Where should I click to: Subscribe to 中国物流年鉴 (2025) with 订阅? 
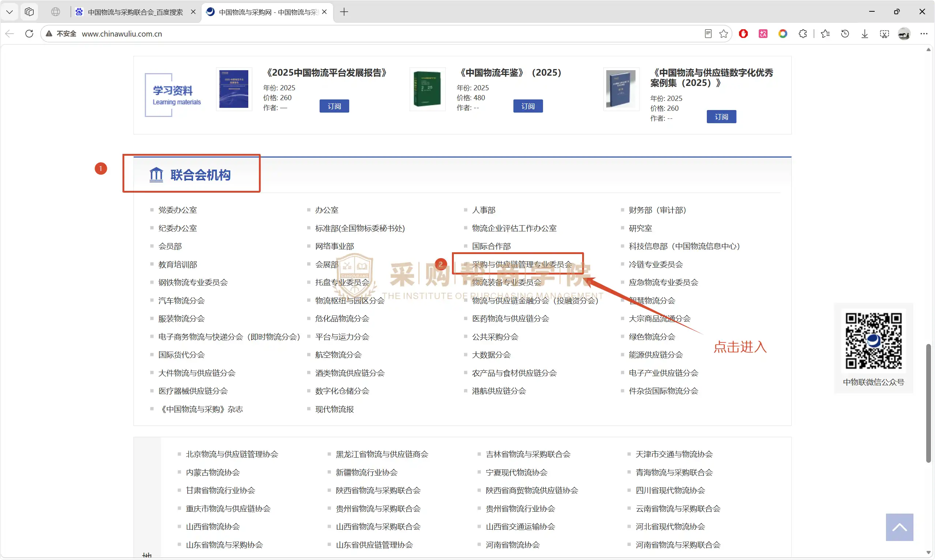(528, 106)
